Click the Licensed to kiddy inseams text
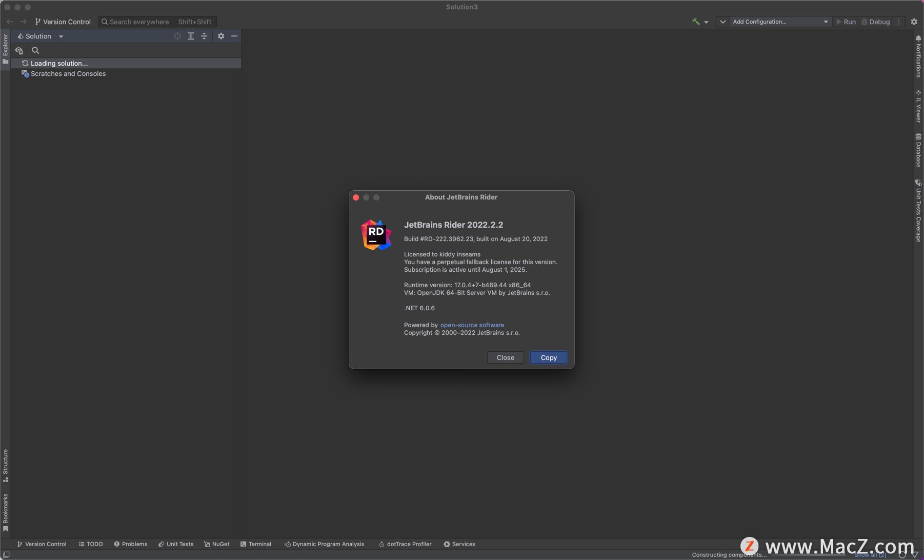Viewport: 924px width, 560px height. [x=442, y=254]
